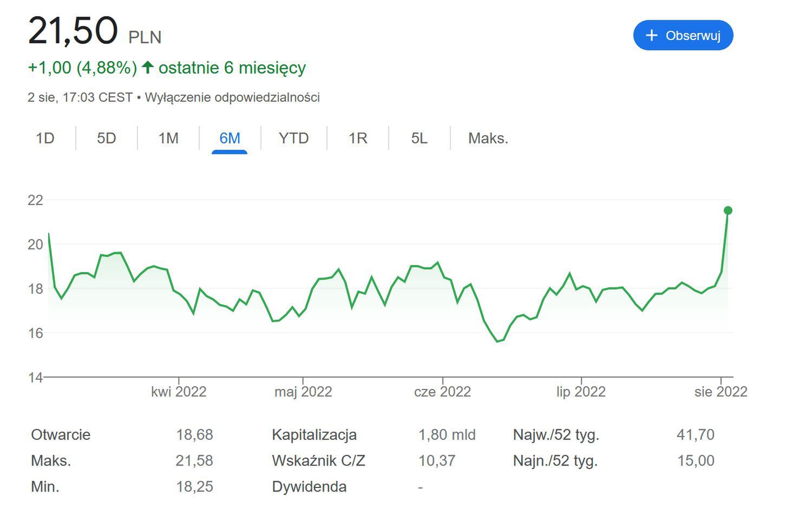Viewport: 812px width, 515px height.
Task: Click the cze 2022 axis label
Action: tap(442, 392)
